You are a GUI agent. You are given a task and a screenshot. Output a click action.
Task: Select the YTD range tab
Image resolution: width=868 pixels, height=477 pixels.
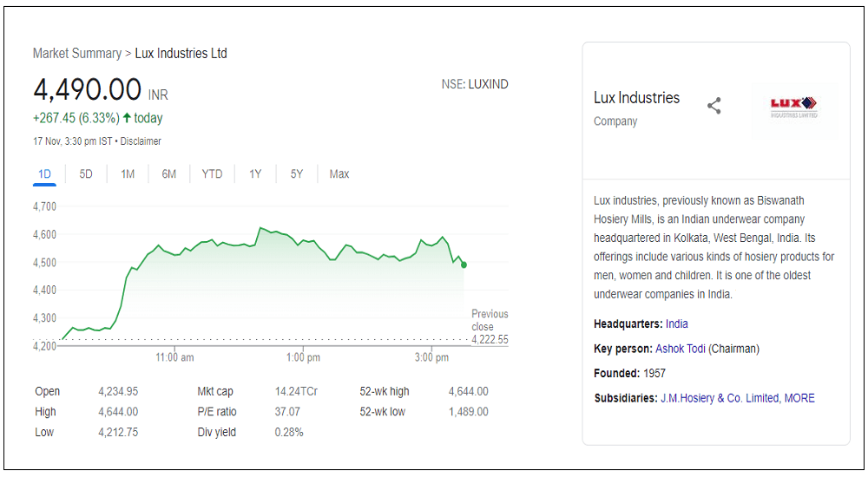(212, 173)
